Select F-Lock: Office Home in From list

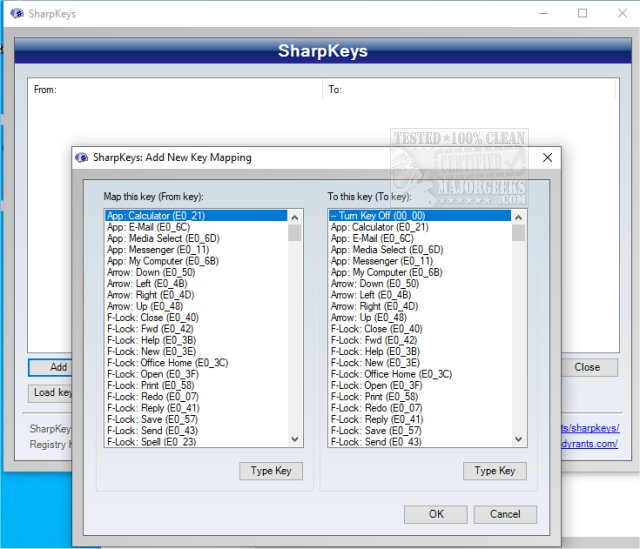point(196,363)
